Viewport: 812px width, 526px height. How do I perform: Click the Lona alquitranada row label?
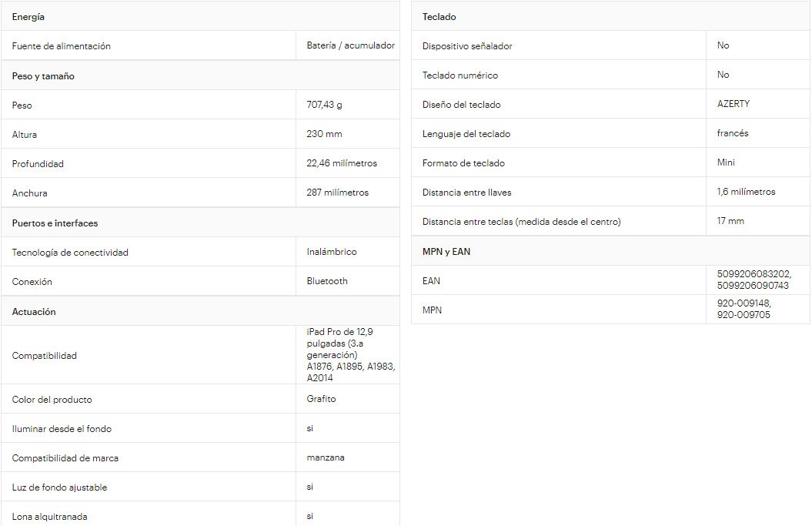click(x=50, y=517)
